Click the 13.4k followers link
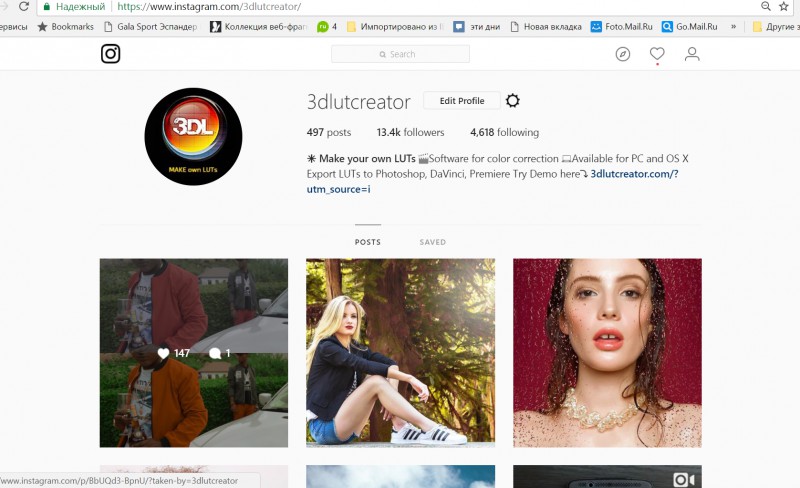This screenshot has width=800, height=488. tap(410, 132)
